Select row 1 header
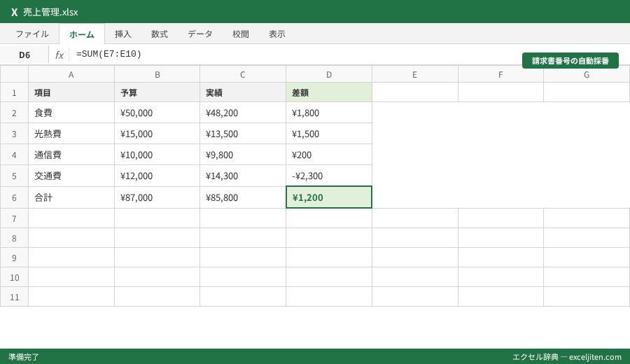The height and width of the screenshot is (364, 630). coord(14,93)
